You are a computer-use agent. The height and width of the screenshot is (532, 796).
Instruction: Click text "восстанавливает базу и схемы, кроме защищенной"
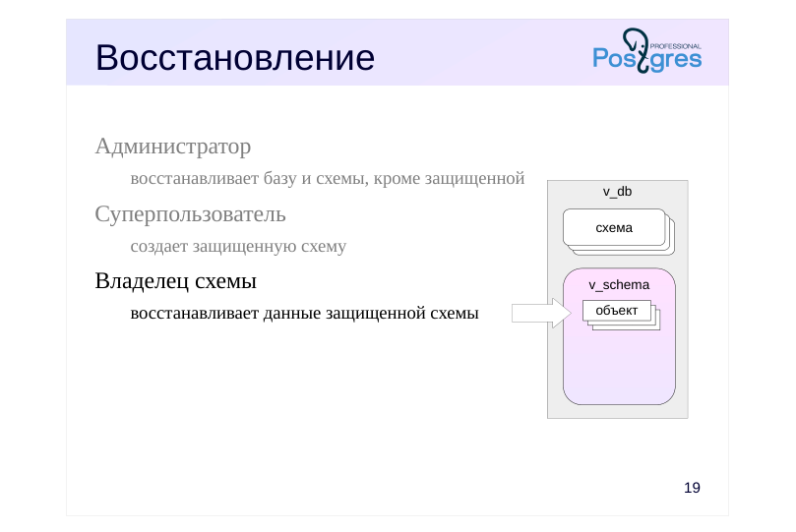pos(328,179)
